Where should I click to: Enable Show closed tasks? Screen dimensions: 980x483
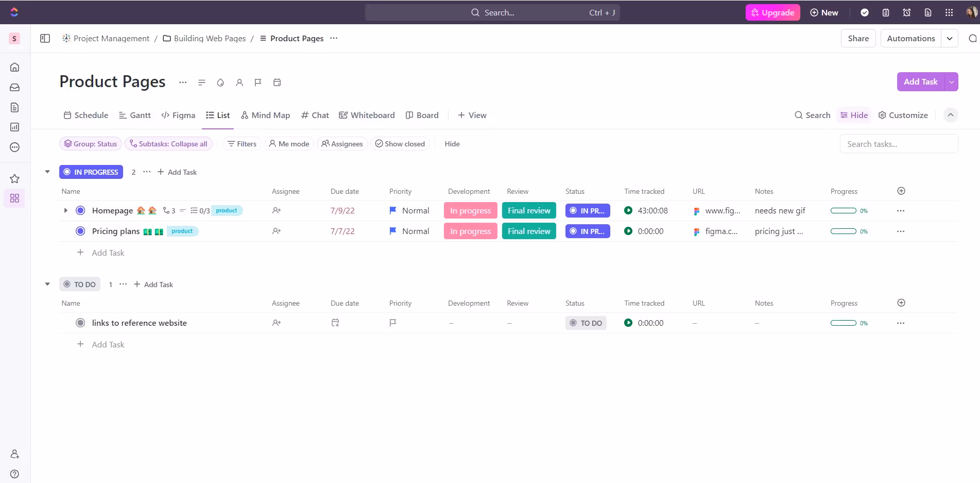(400, 143)
